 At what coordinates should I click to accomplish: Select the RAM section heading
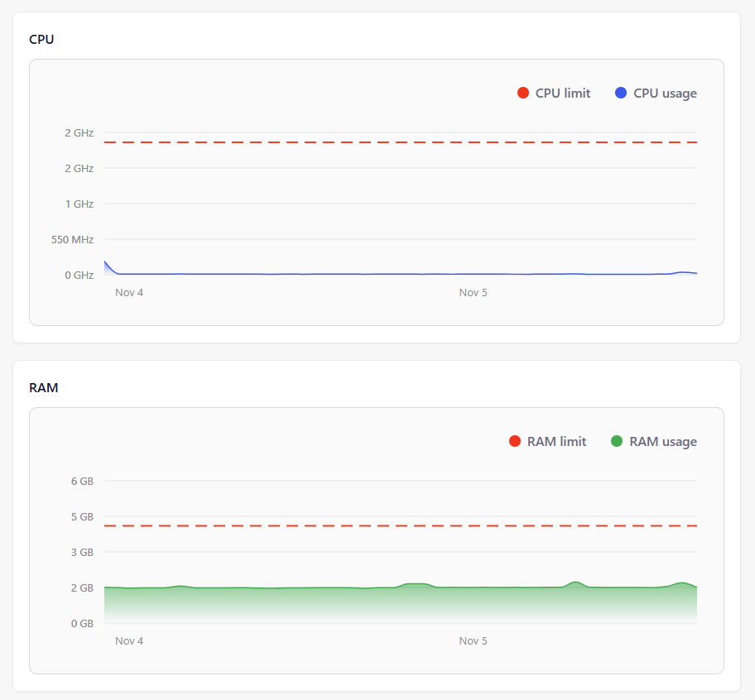(43, 388)
